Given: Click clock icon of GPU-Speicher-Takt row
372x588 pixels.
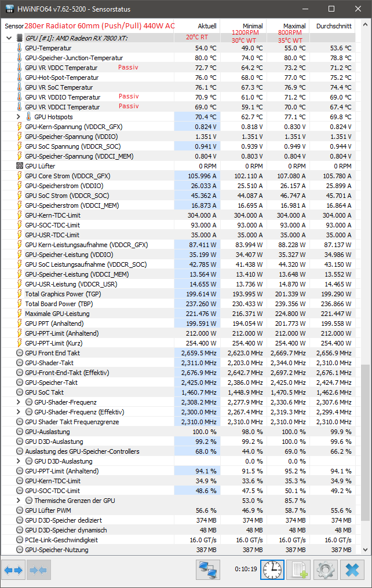Looking at the screenshot, I should point(20,382).
